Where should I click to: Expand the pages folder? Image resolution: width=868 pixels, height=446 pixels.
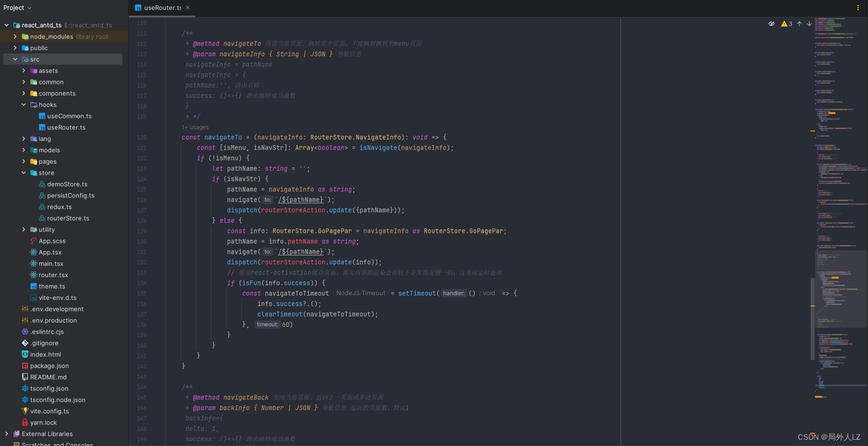(x=24, y=161)
